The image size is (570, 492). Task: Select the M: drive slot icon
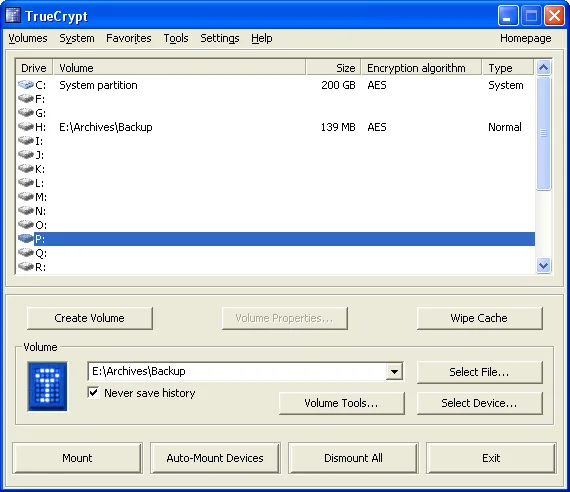(26, 196)
